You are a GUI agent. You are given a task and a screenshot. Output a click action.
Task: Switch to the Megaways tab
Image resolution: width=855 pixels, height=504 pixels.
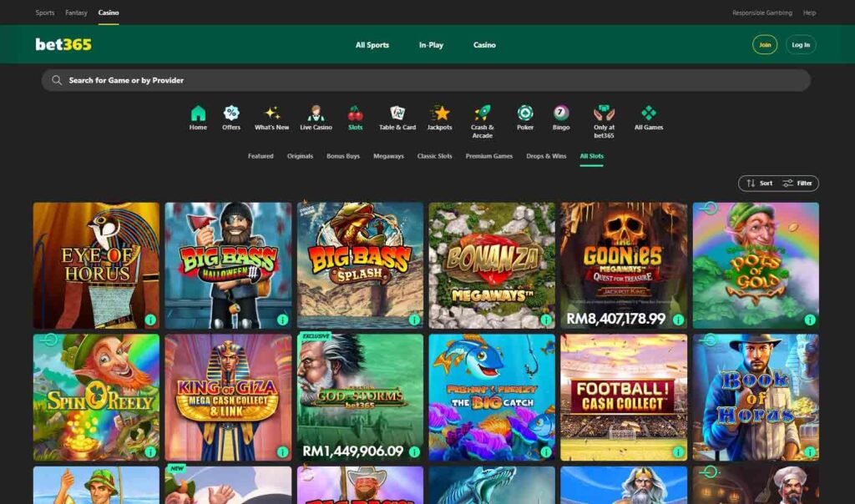(x=388, y=156)
